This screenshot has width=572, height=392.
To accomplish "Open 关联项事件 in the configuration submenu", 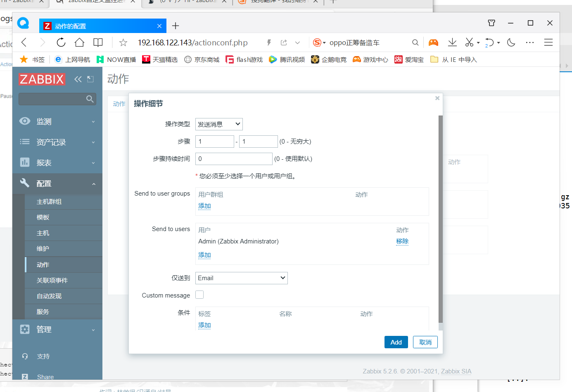I will tap(64, 281).
